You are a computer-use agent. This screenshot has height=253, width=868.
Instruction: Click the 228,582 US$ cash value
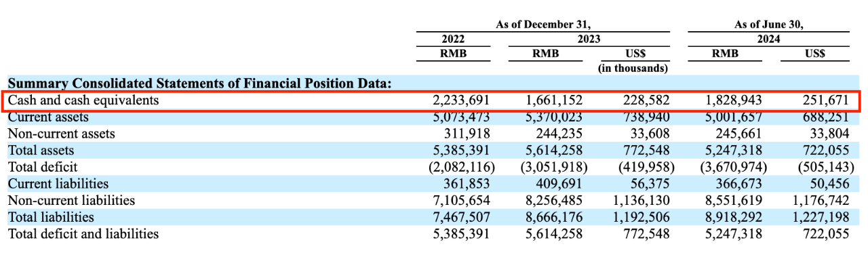coord(646,100)
